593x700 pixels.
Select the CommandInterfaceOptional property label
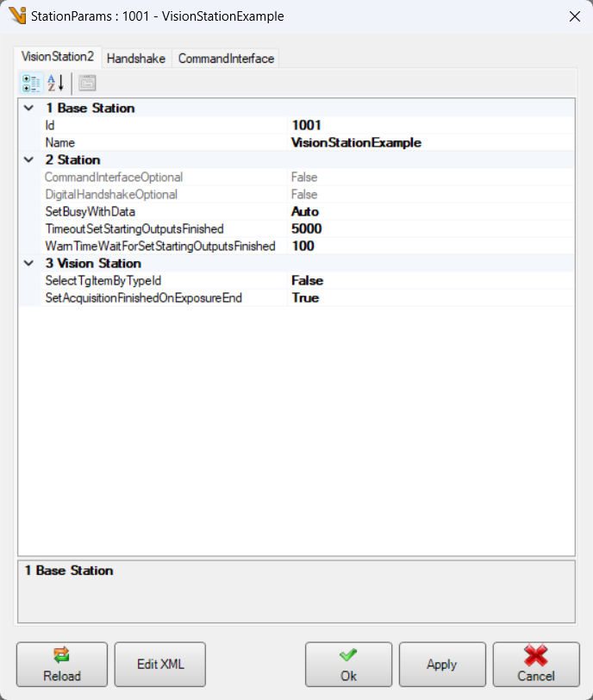[x=114, y=178]
